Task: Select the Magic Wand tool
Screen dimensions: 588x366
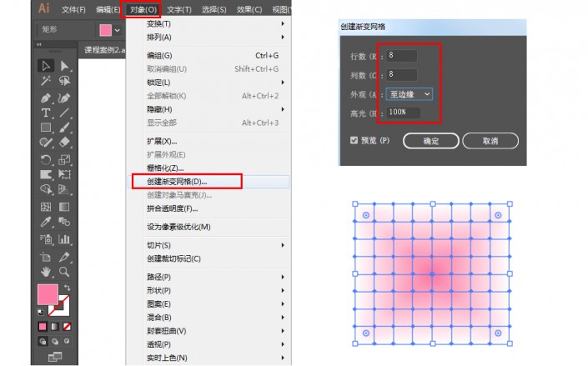Action: point(46,81)
